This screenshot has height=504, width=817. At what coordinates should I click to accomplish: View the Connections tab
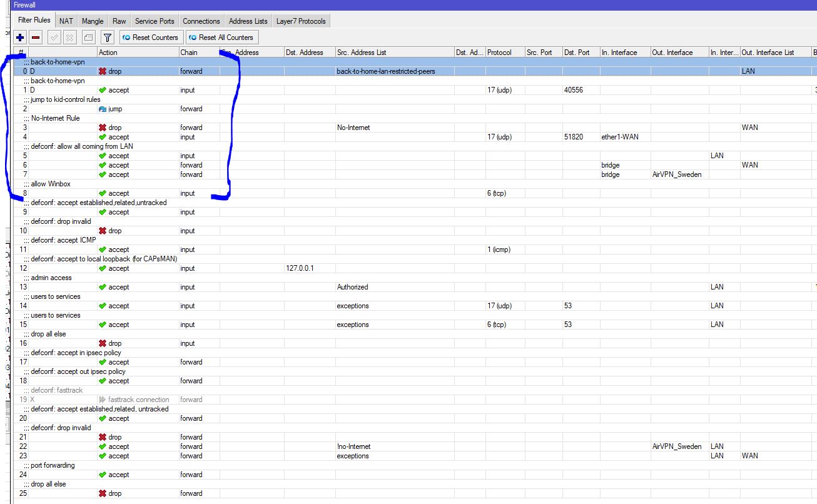point(201,21)
